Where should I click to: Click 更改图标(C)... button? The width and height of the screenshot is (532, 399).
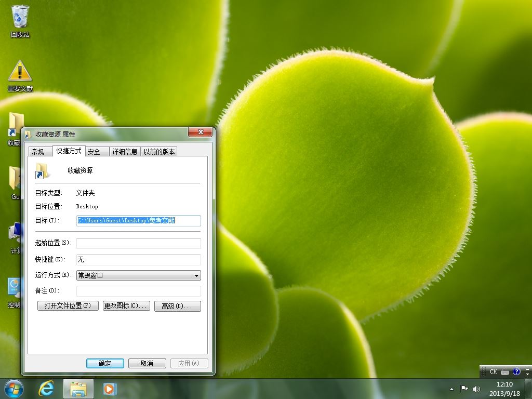pos(126,305)
